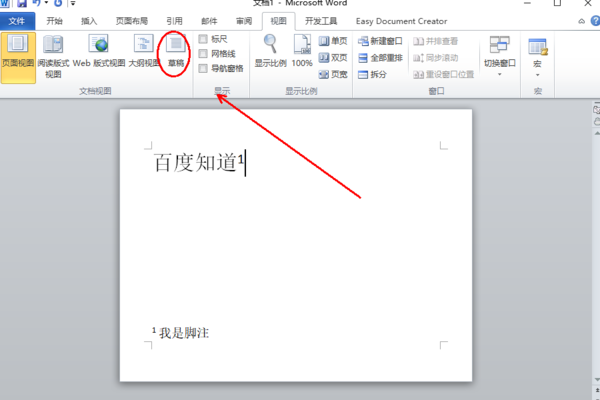
Task: Switch to the 开始 Home tab
Action: click(x=54, y=21)
